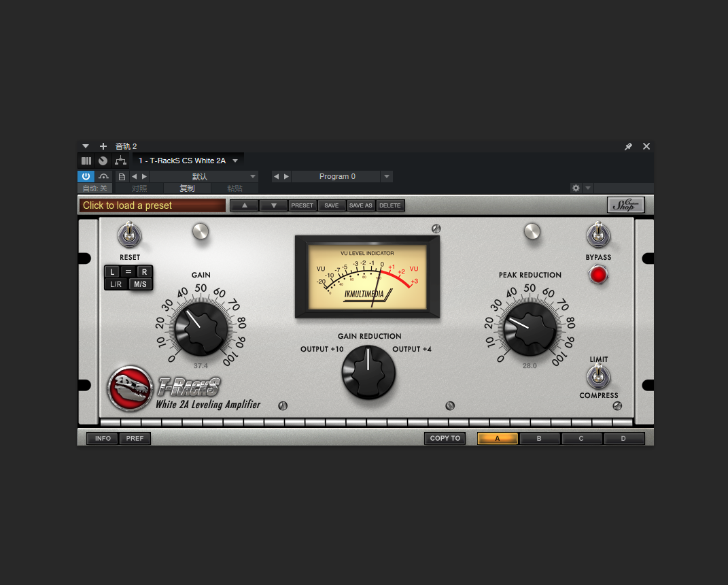Switch to M/S mode
This screenshot has width=728, height=585.
click(x=140, y=284)
